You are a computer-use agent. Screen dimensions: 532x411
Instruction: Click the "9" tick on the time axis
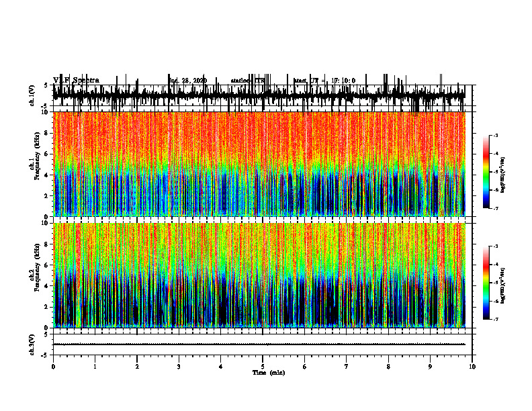coord(430,367)
